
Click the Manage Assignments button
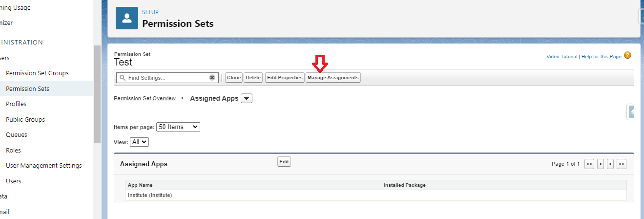[333, 78]
